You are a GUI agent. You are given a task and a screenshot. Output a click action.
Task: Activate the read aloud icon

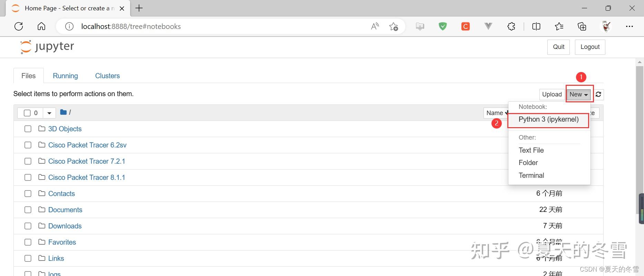coord(375,27)
